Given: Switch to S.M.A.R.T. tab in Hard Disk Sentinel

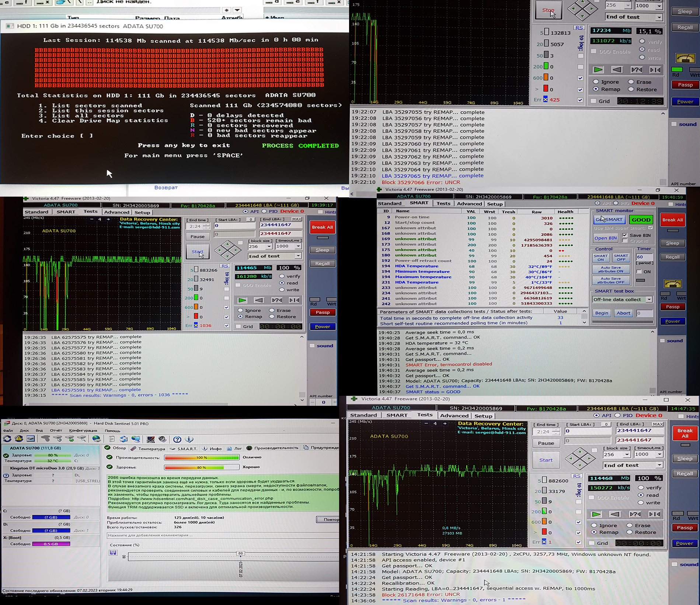Looking at the screenshot, I should click(184, 449).
